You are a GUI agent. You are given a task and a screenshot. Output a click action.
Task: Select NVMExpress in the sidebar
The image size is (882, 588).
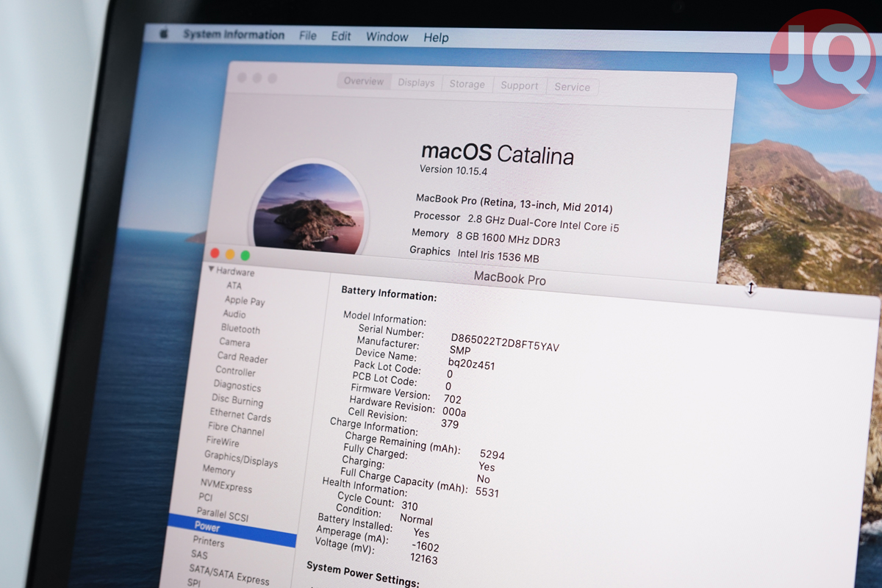point(226,486)
